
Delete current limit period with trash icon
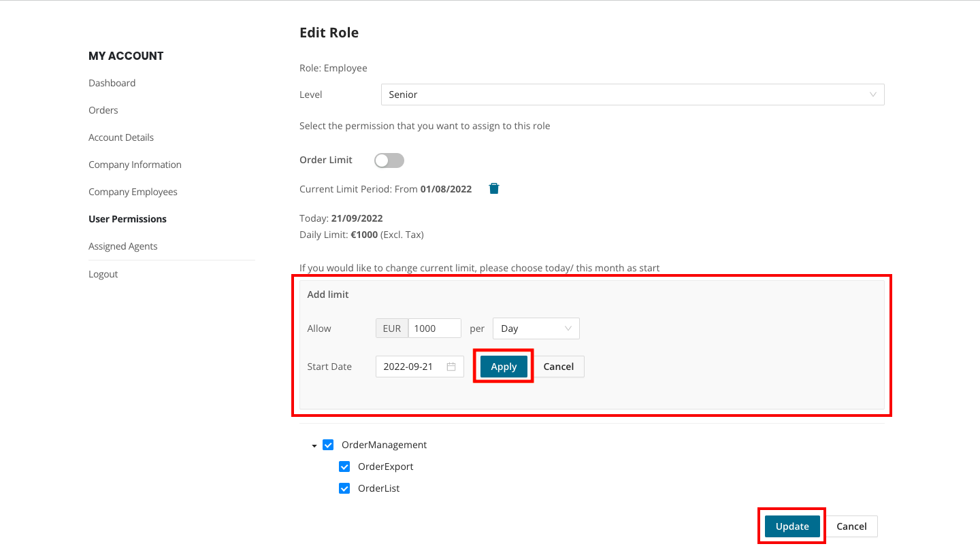click(494, 189)
